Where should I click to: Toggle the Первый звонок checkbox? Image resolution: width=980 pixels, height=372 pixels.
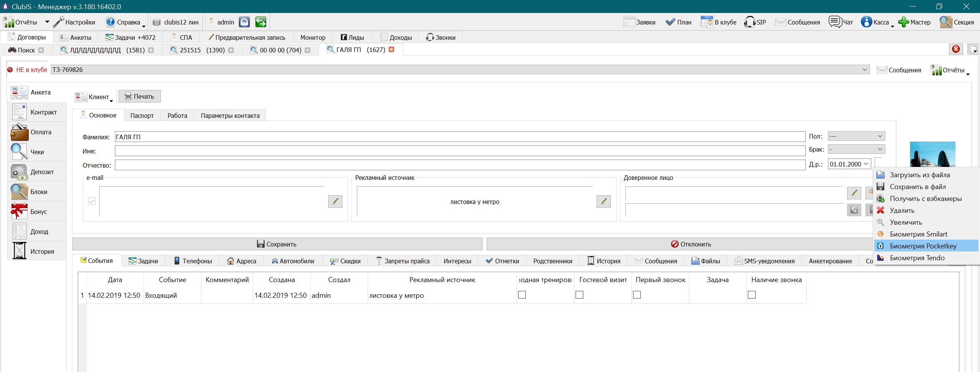[x=637, y=295]
